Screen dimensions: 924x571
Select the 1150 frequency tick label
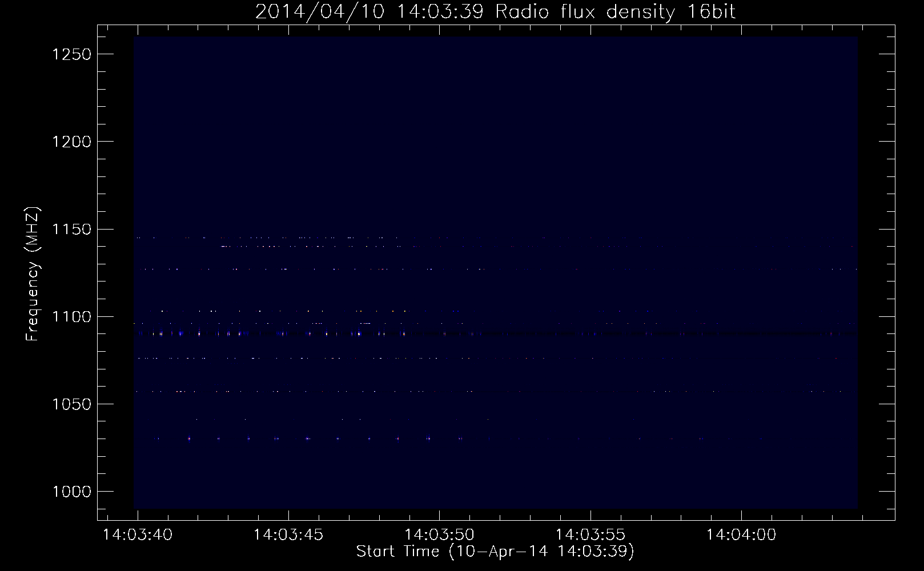coord(72,230)
